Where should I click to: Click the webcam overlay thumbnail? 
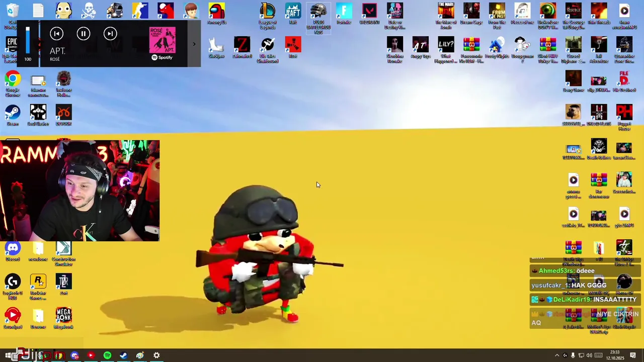(x=79, y=191)
